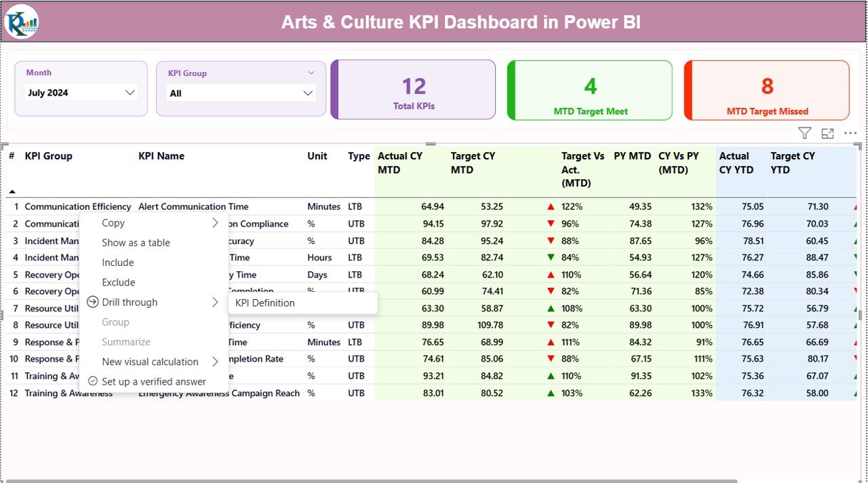Click the verified answer checkmark icon
The image size is (868, 483).
(93, 381)
